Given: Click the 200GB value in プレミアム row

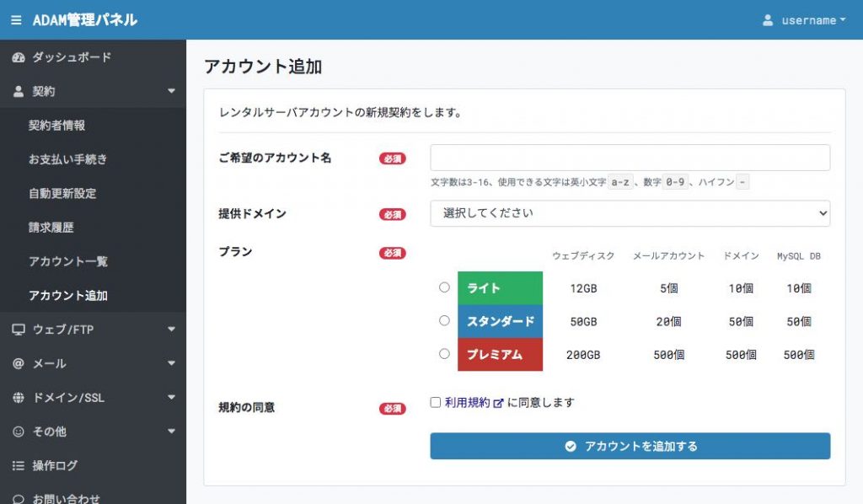Looking at the screenshot, I should pyautogui.click(x=583, y=355).
